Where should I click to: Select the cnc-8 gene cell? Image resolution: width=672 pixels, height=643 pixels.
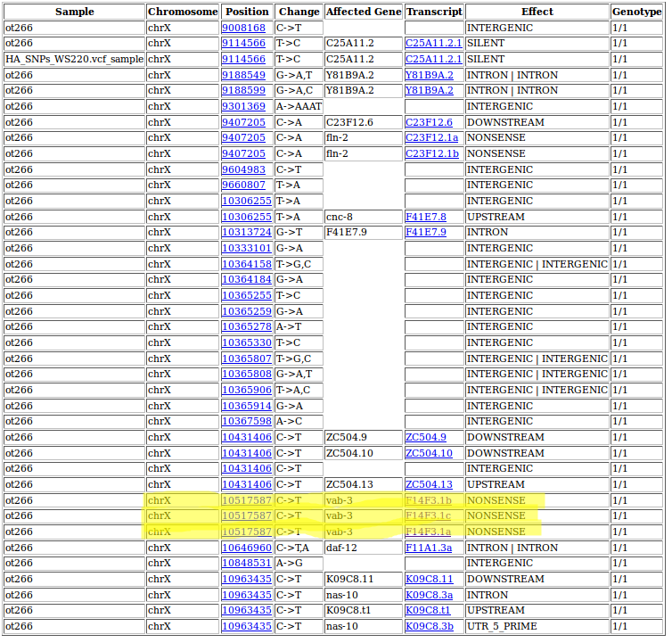coord(364,217)
